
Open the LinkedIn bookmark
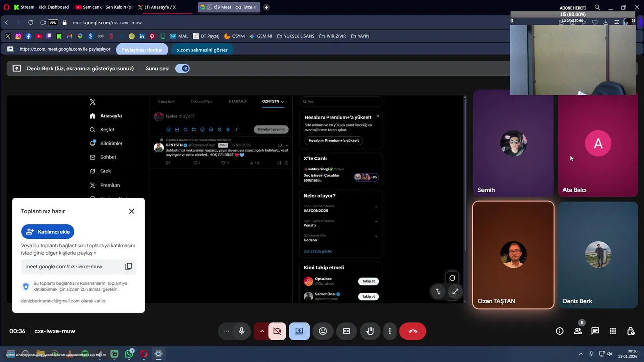pyautogui.click(x=142, y=36)
